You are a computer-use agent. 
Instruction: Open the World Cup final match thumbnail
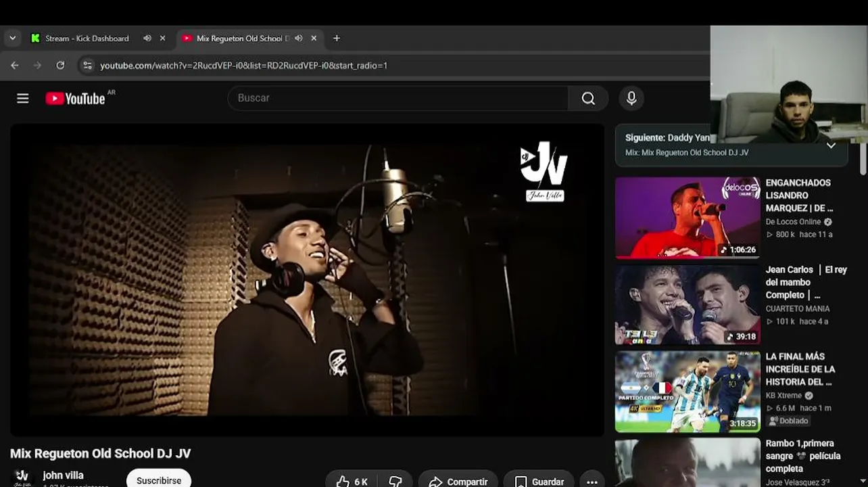(688, 392)
